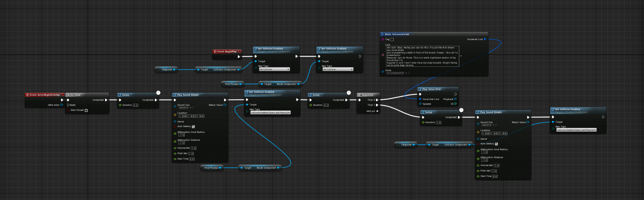Click the Duration field showing 1.5

coord(438,122)
